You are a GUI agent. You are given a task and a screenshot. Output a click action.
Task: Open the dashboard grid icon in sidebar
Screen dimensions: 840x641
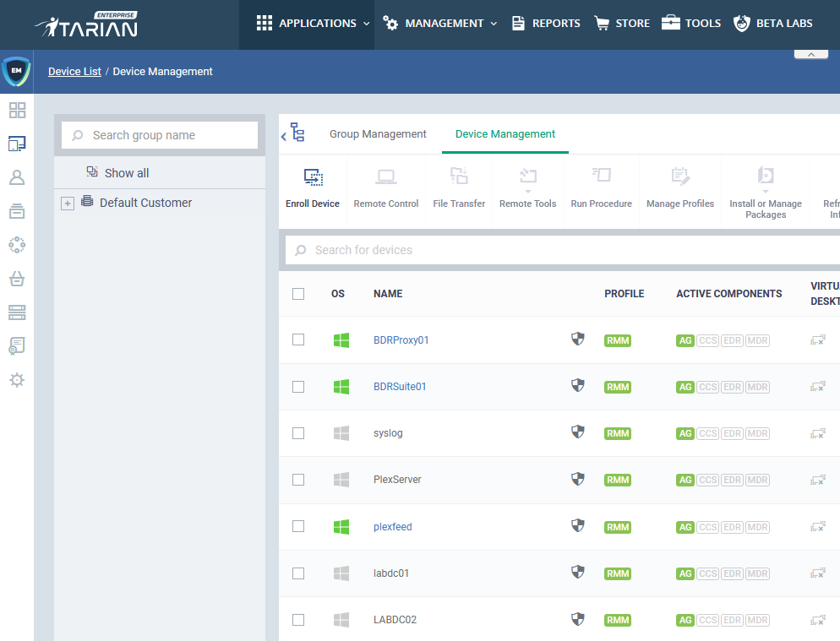coord(17,111)
